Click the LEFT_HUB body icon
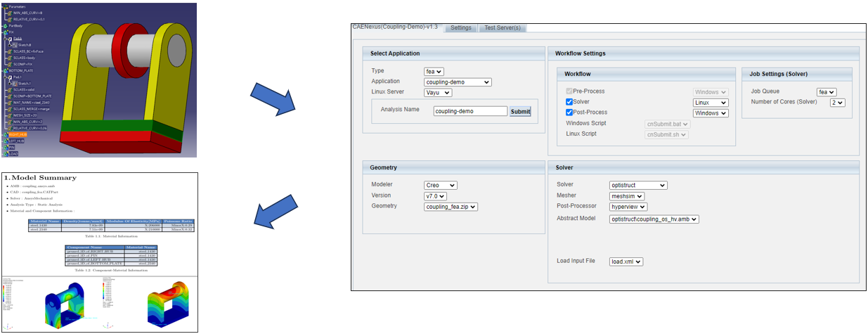The height and width of the screenshot is (334, 868). tap(6, 141)
